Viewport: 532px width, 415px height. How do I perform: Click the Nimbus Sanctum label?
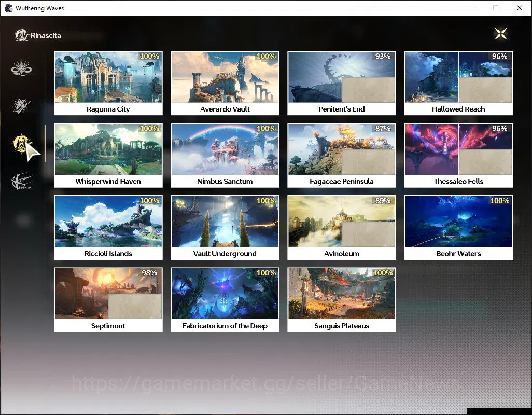[225, 182]
